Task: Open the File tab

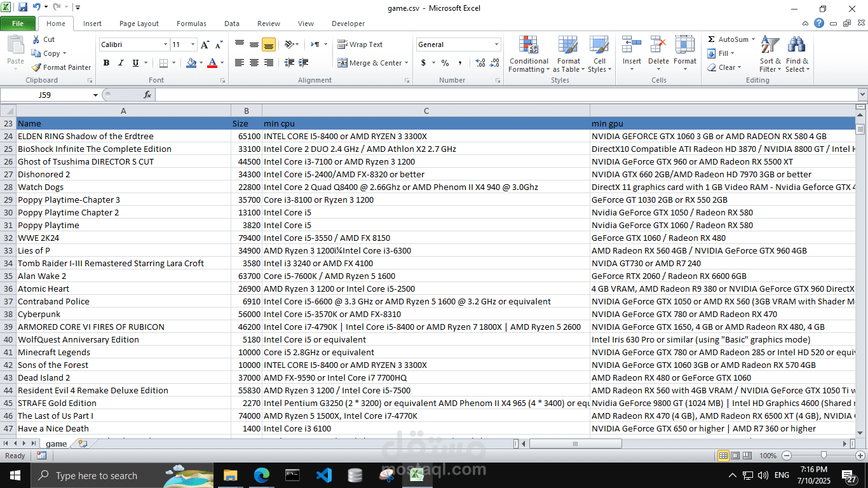Action: (18, 24)
